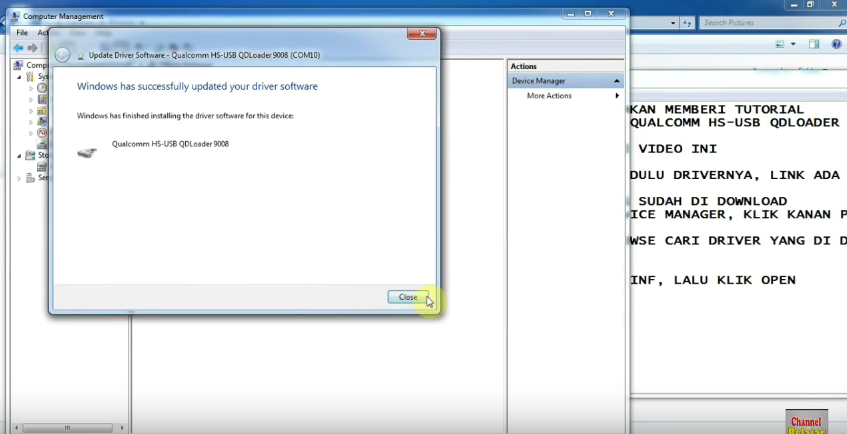Screen dimensions: 847x434
Task: Expand the Local Users and Groups node
Action: [31, 122]
